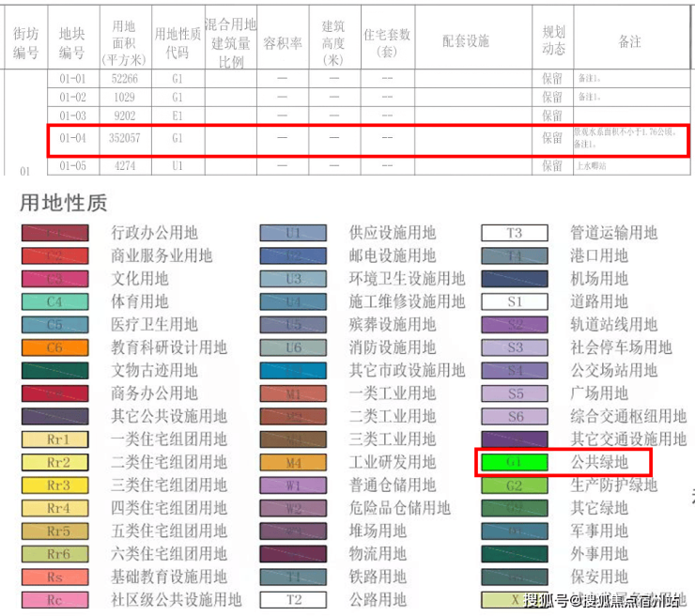This screenshot has width=695, height=616.
Task: Click the U1 supply facilities swatch
Action: click(293, 233)
